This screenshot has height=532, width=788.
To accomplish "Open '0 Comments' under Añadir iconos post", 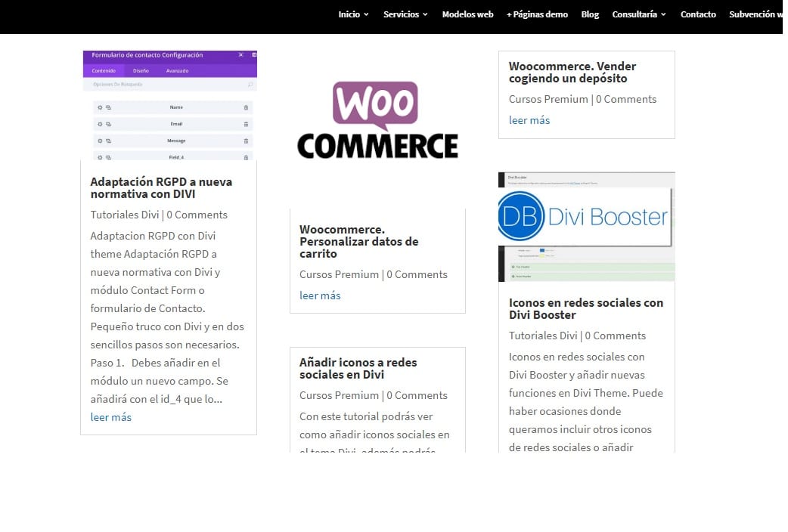I will 417,395.
